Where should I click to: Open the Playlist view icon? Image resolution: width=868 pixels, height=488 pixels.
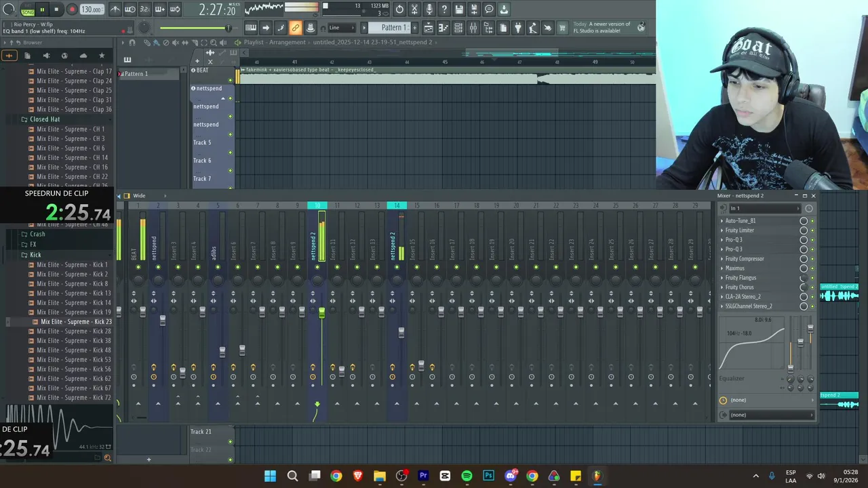(429, 28)
